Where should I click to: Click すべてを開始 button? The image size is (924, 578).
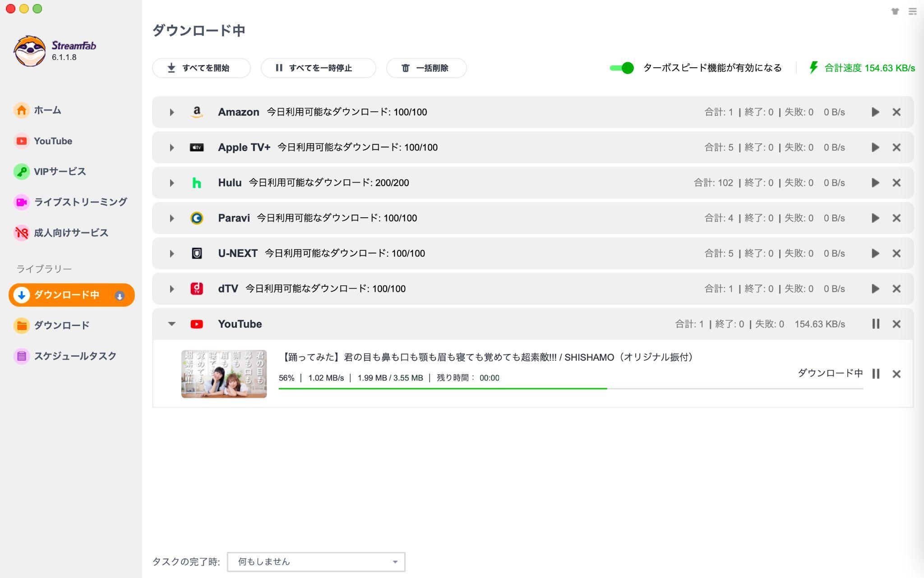tap(201, 68)
